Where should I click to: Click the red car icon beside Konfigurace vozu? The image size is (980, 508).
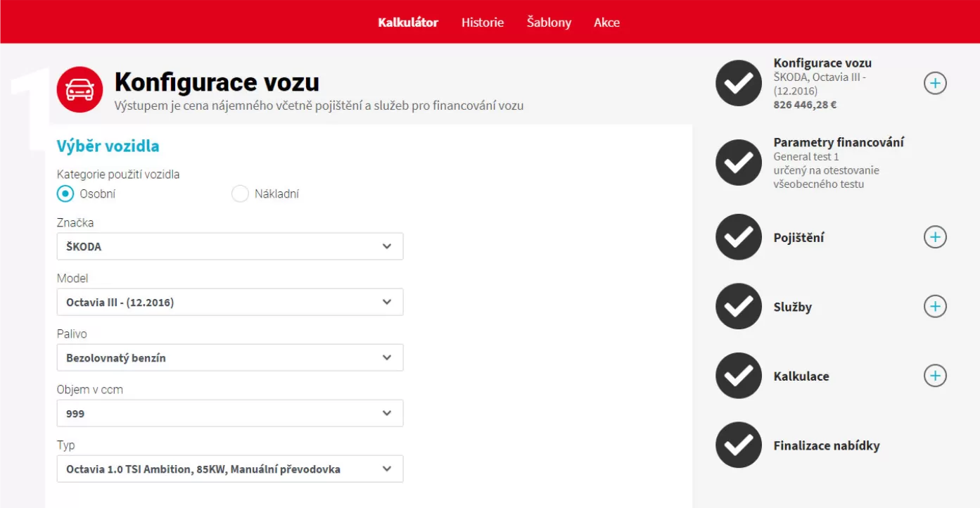(x=79, y=89)
